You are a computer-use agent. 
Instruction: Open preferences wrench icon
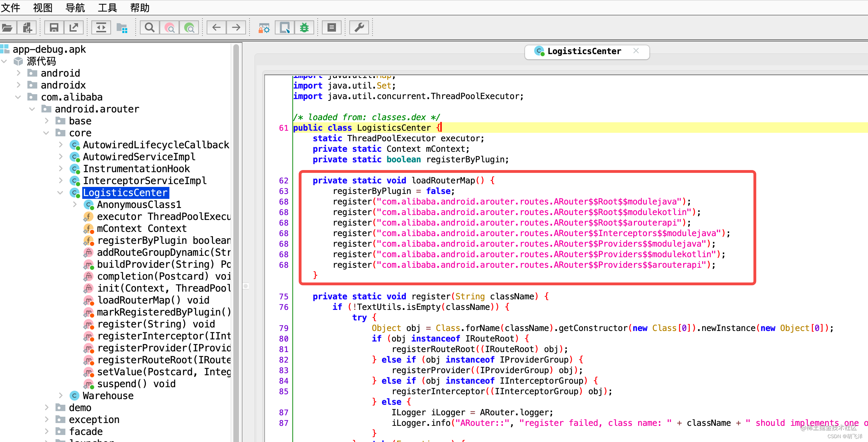359,27
